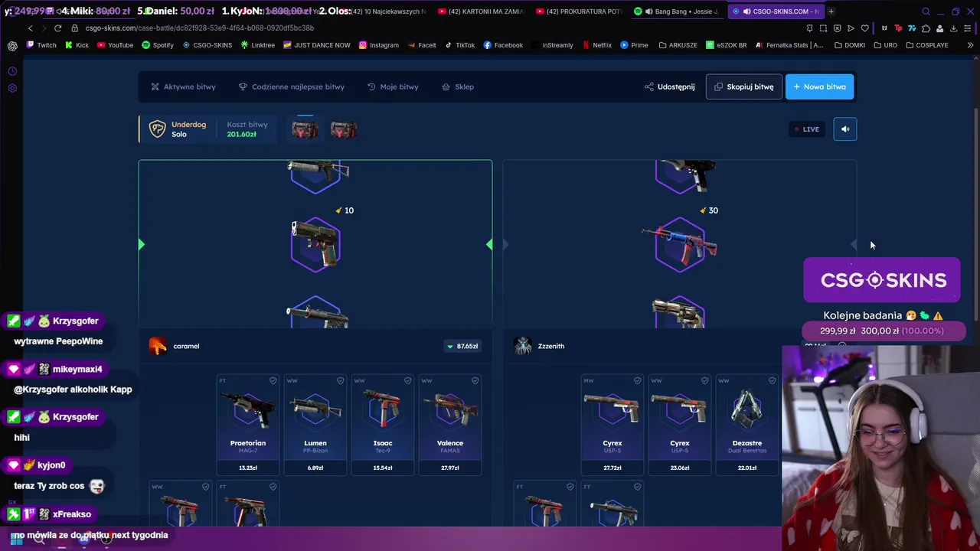980x551 pixels.
Task: Switch to the Bang Bang Jessie J tab
Action: (x=678, y=11)
